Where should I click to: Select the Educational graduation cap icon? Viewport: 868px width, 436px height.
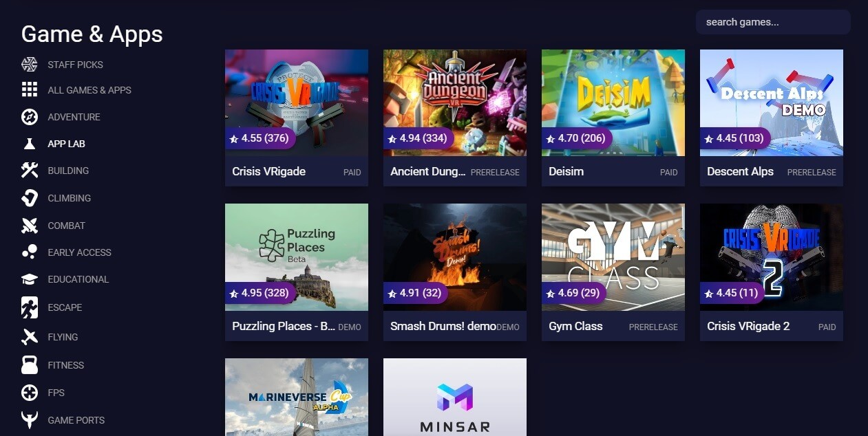coord(30,279)
